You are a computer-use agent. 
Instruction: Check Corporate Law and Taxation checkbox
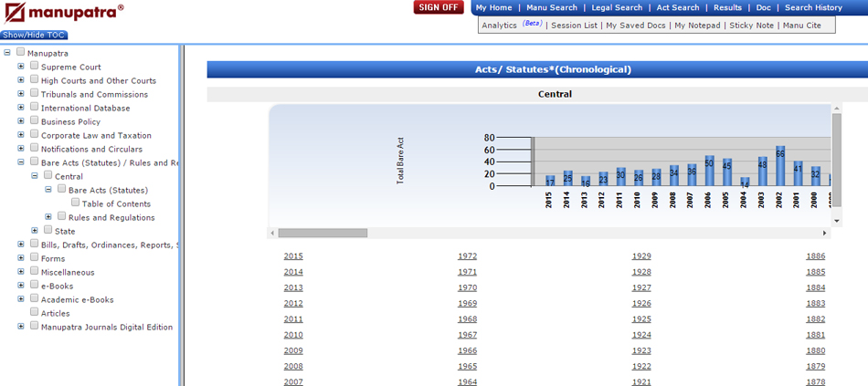pyautogui.click(x=35, y=134)
